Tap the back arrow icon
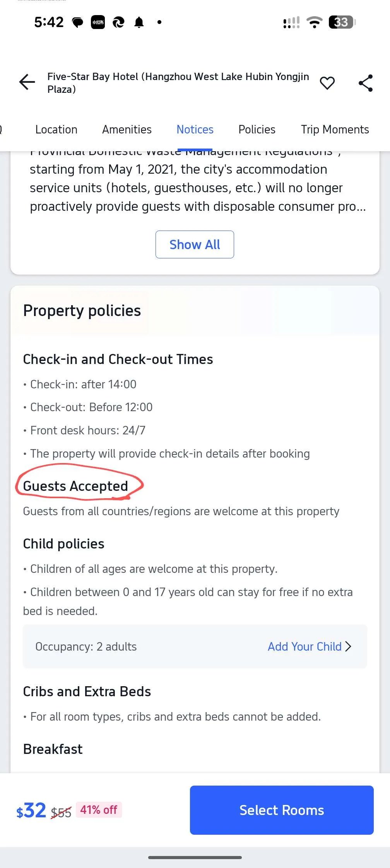The width and height of the screenshot is (390, 868). point(27,82)
